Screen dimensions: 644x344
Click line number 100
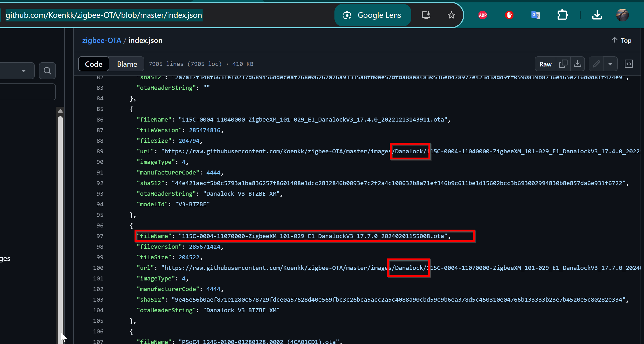98,268
